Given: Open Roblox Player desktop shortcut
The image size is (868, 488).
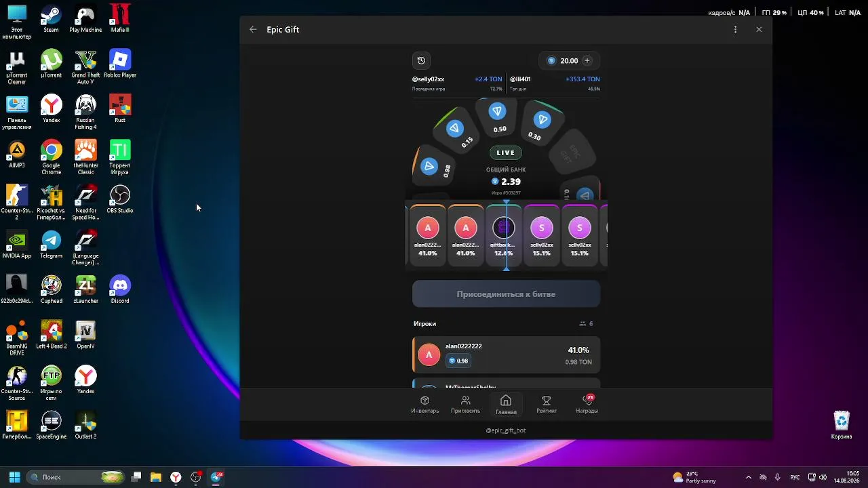Looking at the screenshot, I should point(120,64).
